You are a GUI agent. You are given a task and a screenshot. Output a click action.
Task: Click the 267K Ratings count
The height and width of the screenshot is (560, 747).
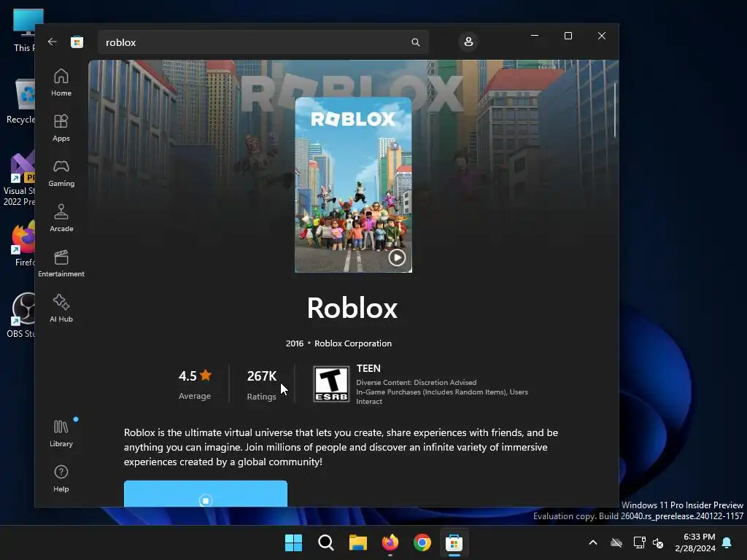pyautogui.click(x=262, y=384)
